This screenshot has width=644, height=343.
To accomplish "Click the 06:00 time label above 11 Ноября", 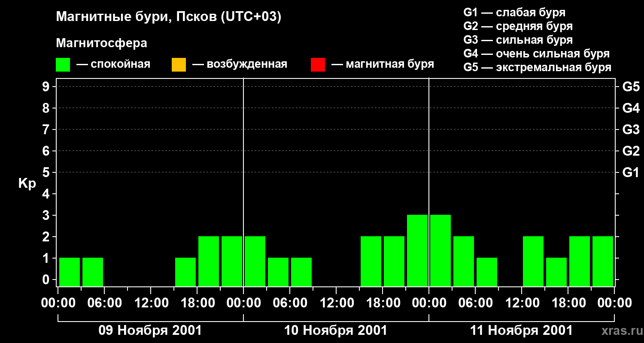I will point(475,303).
